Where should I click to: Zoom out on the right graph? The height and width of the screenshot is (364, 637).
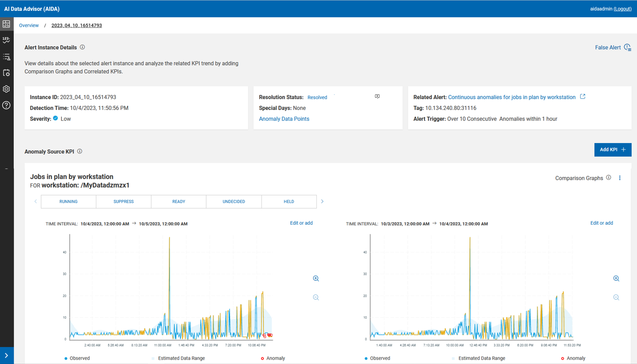click(x=616, y=297)
